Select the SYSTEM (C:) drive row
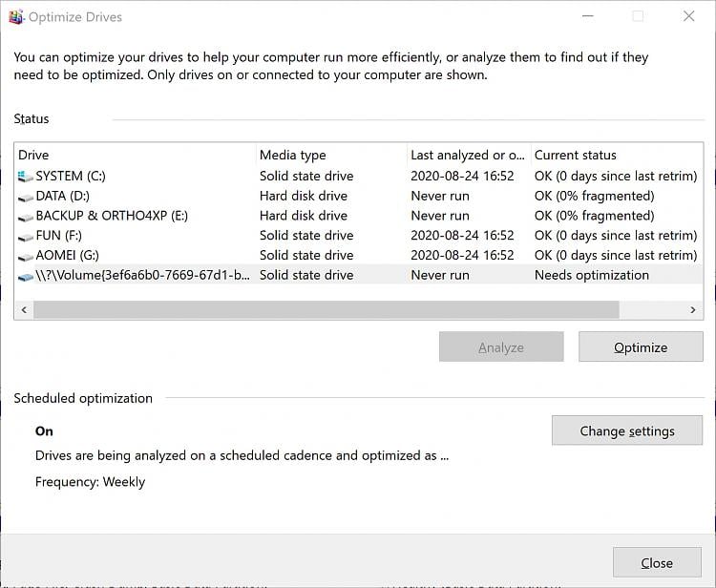The width and height of the screenshot is (716, 588). [x=358, y=176]
